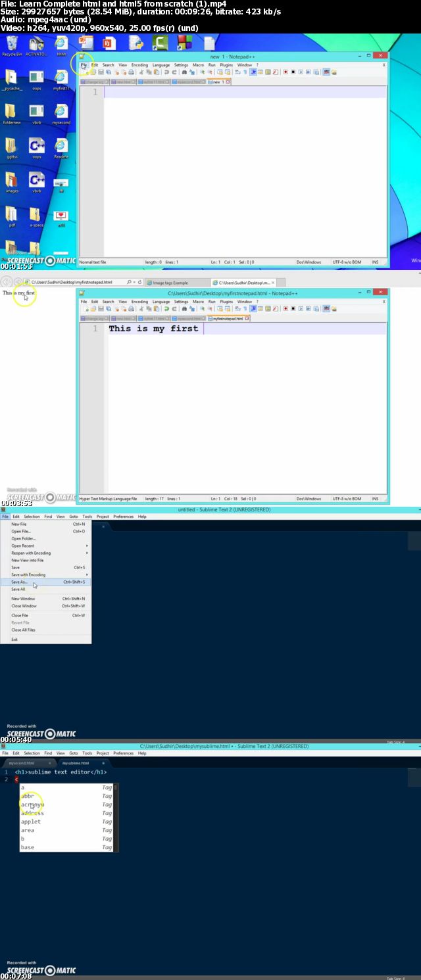Screen dimensions: 421x980
Task: Expand Reopen with Encoding submenu in Sublime
Action: (x=45, y=553)
